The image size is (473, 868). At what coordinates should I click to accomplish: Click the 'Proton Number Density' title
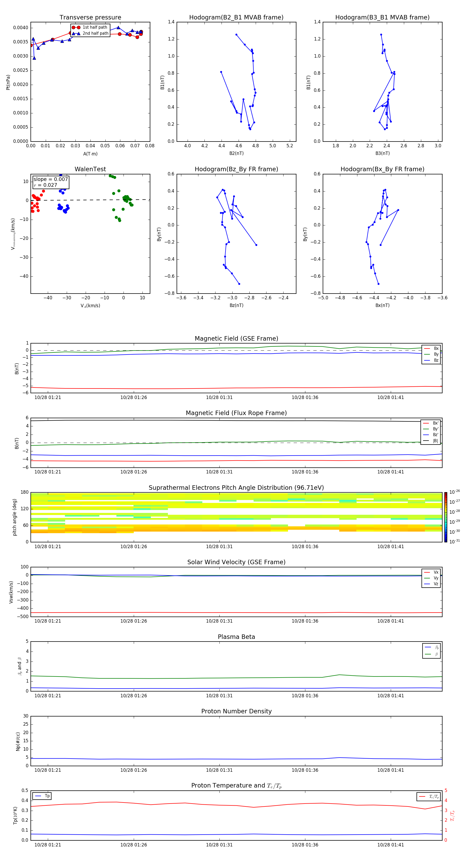(236, 711)
